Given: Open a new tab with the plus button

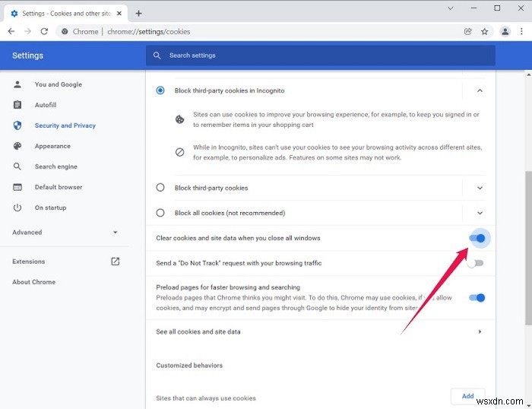Looking at the screenshot, I should click(138, 13).
